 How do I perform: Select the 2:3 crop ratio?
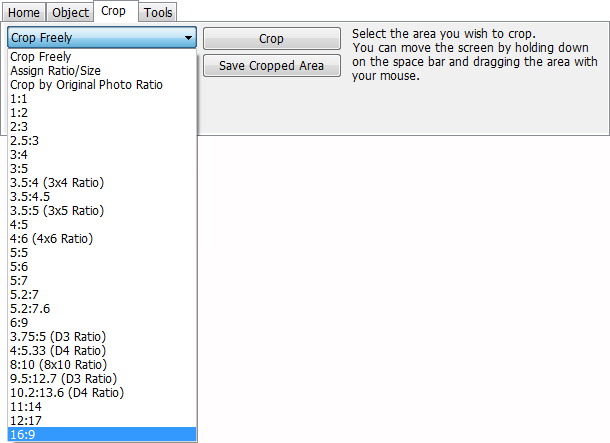(102, 126)
